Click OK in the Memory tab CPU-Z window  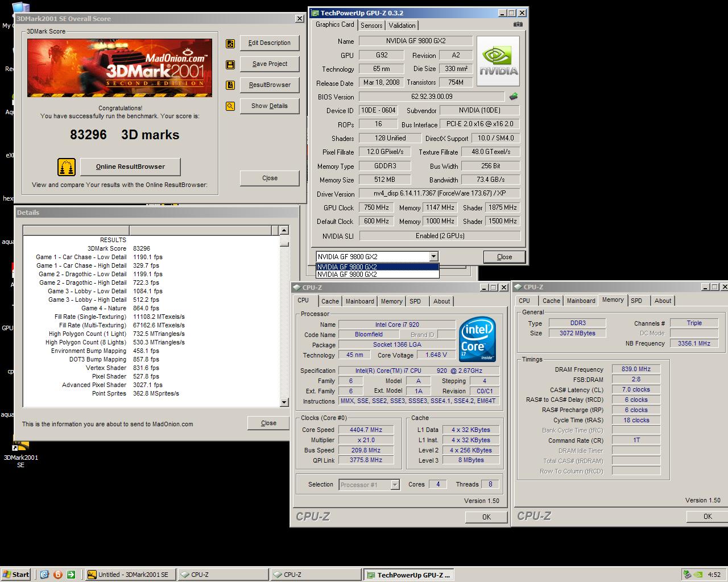pyautogui.click(x=708, y=516)
